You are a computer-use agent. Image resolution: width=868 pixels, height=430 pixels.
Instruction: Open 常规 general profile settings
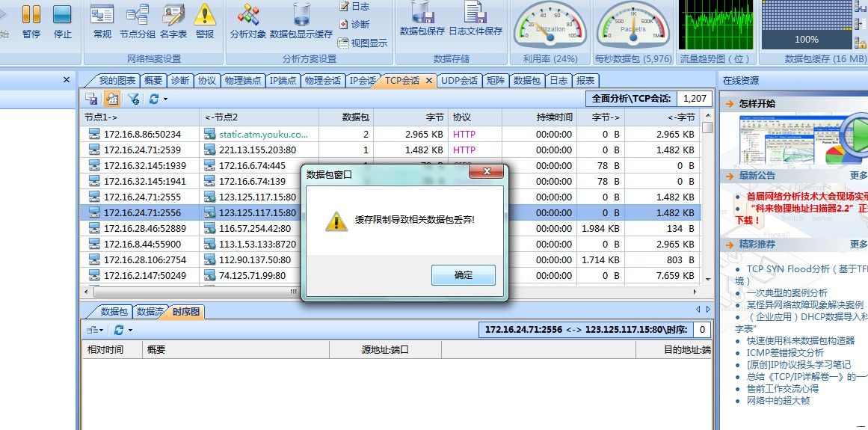[102, 21]
